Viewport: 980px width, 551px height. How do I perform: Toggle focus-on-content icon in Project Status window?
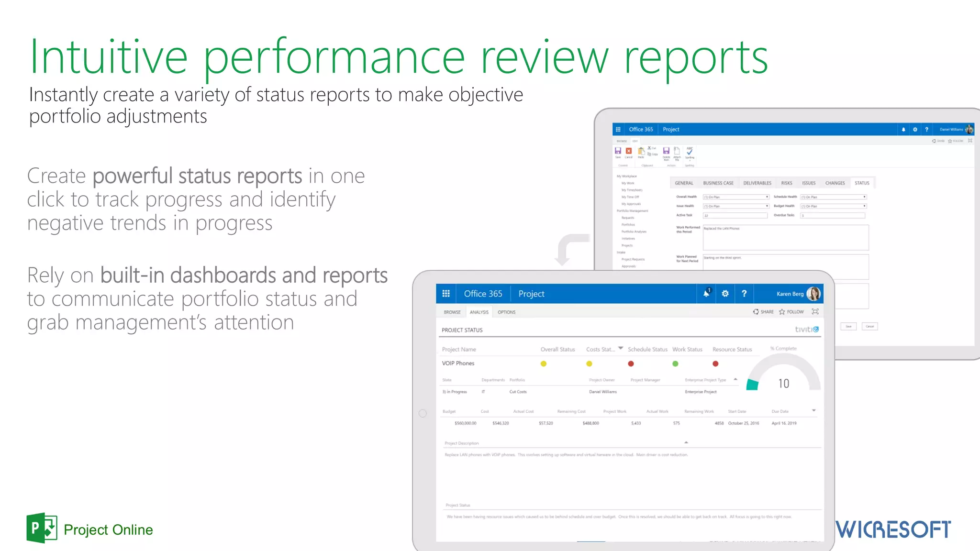[x=815, y=311]
